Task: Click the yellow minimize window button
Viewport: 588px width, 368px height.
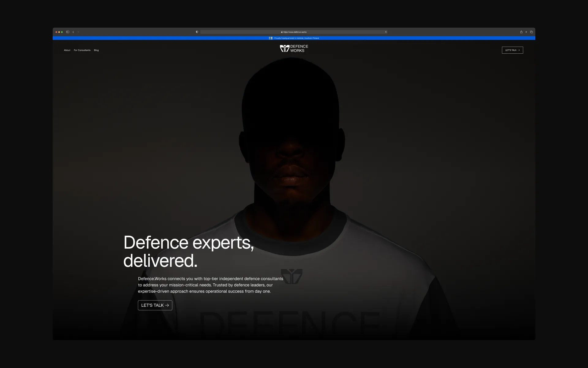Action: pos(59,32)
